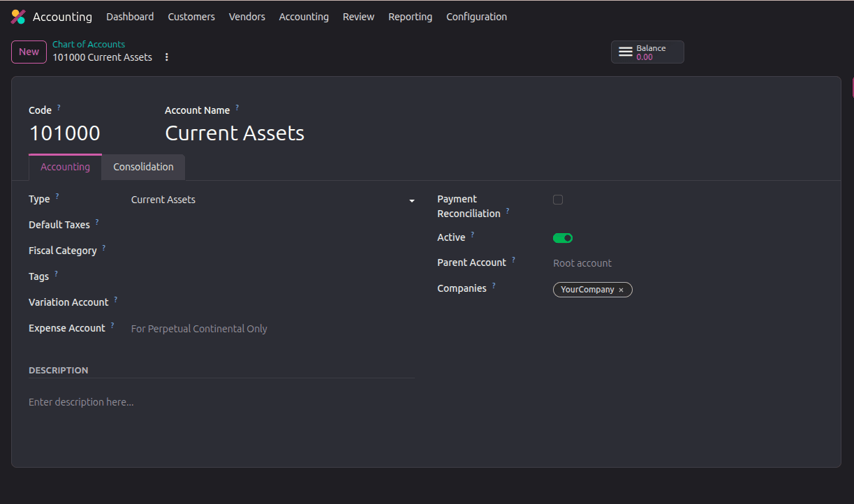This screenshot has width=854, height=504.
Task: Click the Fiscal Category help question mark
Action: 104,248
